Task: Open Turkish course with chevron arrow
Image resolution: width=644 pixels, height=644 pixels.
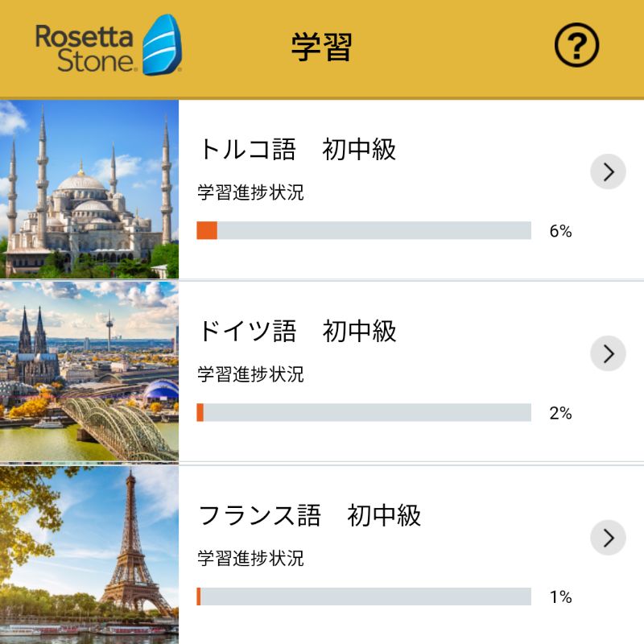Action: [x=609, y=171]
